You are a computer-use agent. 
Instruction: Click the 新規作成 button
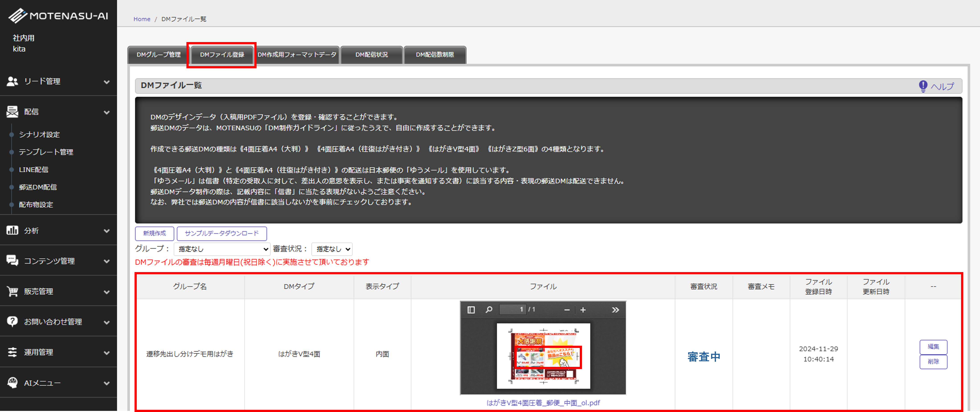[154, 233]
